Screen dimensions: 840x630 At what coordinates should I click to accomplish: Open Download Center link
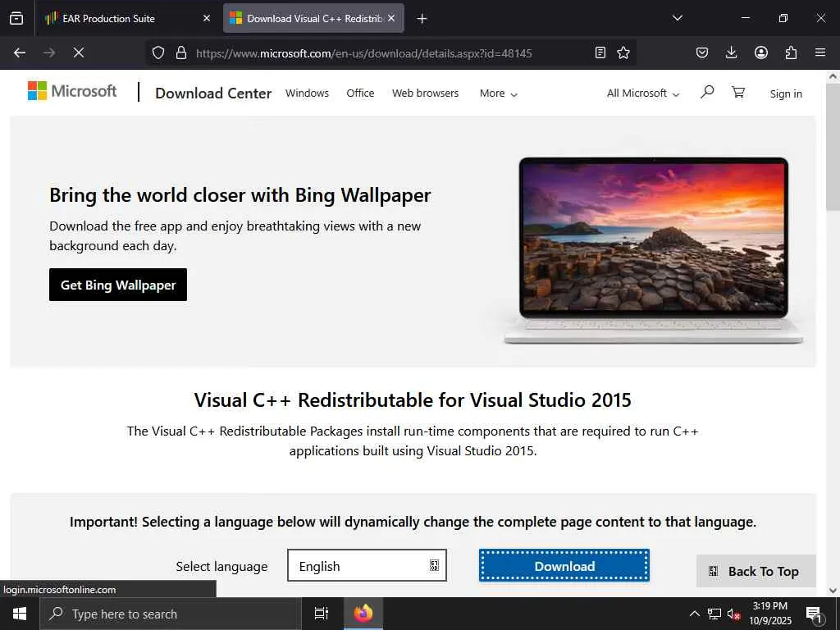tap(213, 94)
